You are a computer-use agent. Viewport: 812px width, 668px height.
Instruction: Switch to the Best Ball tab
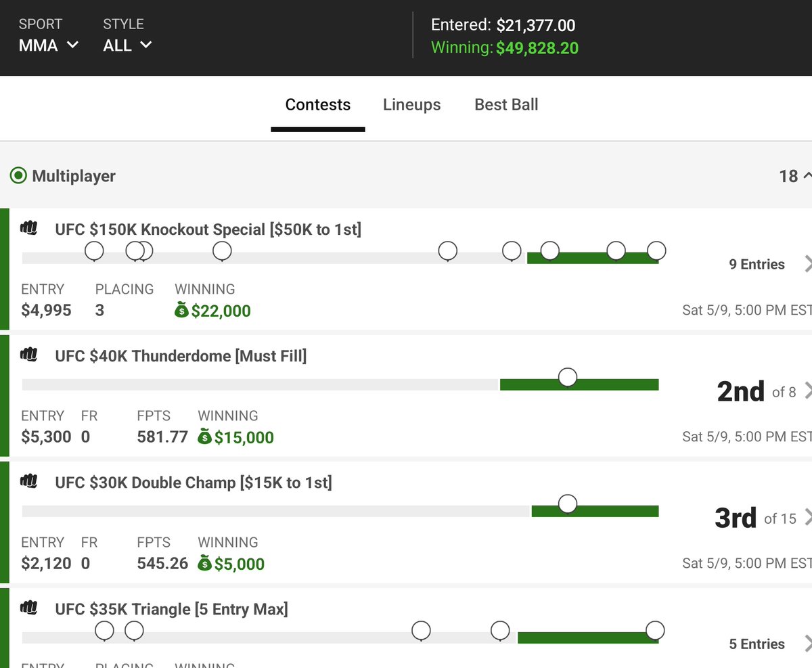(x=506, y=105)
